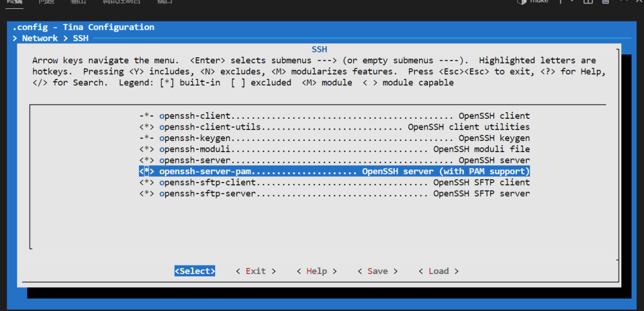This screenshot has width=644, height=311.
Task: Click the 'OpenSSH moduli file' description
Action: tap(481, 149)
